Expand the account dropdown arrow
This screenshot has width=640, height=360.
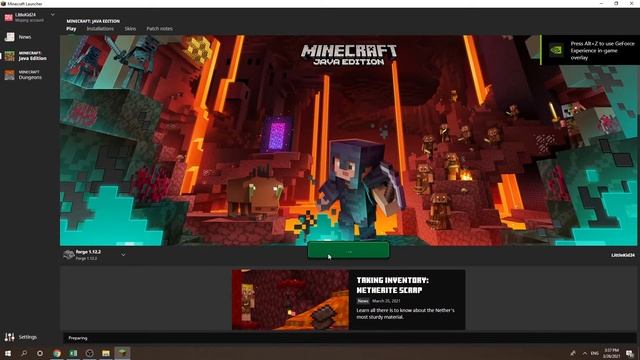click(53, 15)
